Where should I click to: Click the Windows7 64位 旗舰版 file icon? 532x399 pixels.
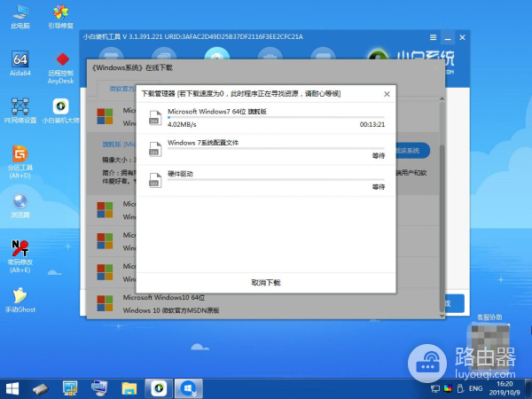(x=155, y=118)
